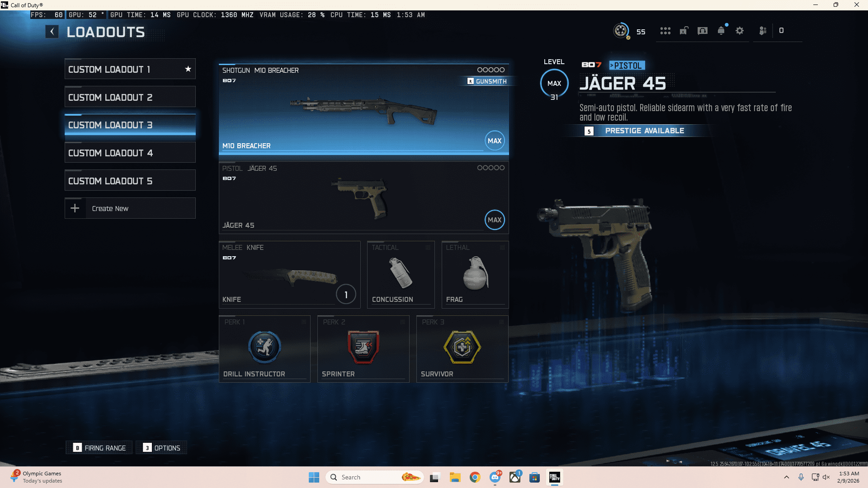Open the player rank emblem
The height and width of the screenshot is (488, 868).
pos(621,31)
